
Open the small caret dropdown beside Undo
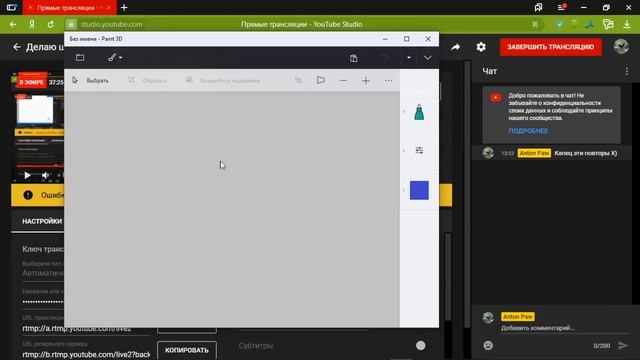coord(409,58)
